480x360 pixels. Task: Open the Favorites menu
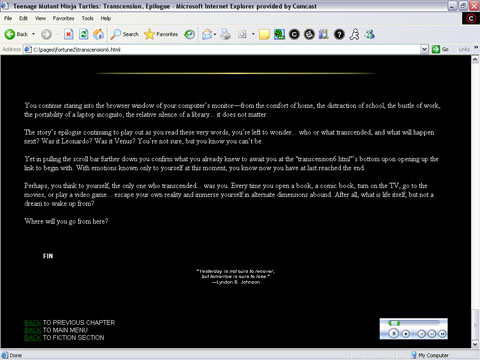click(x=63, y=18)
